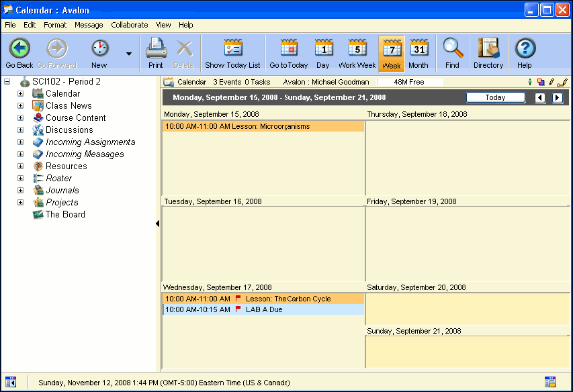Image resolution: width=573 pixels, height=392 pixels.
Task: Click the Today button
Action: [x=495, y=97]
